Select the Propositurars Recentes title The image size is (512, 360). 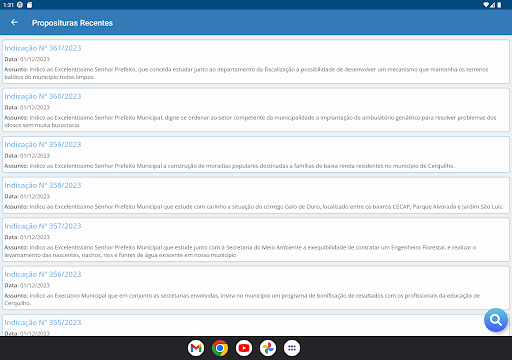72,23
